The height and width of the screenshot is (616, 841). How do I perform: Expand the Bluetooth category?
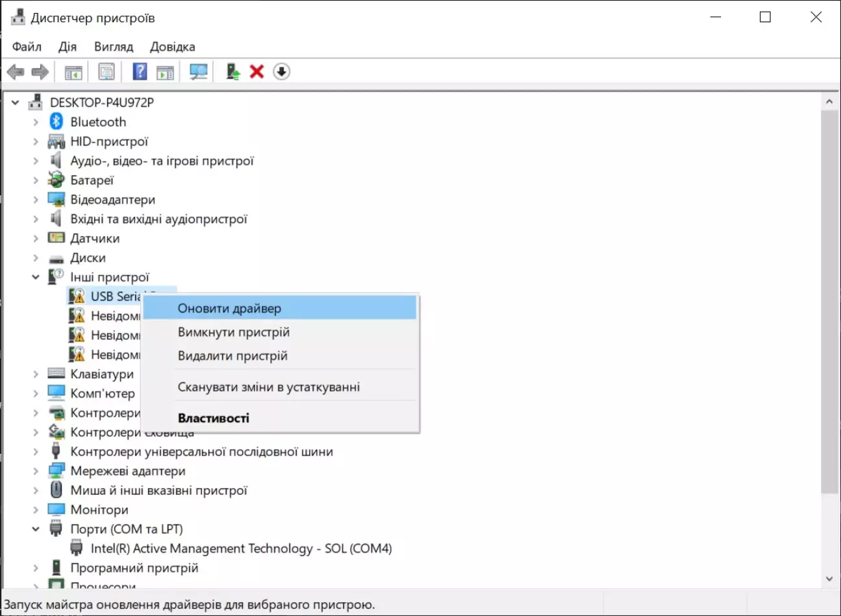point(36,122)
